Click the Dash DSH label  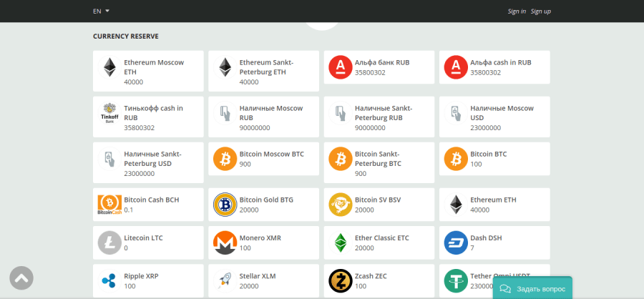pyautogui.click(x=486, y=237)
